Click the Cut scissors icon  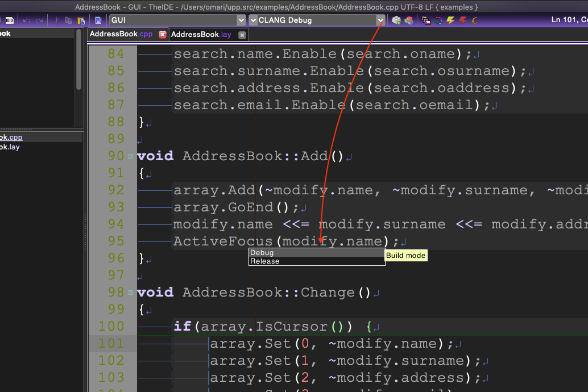pyautogui.click(x=56, y=20)
